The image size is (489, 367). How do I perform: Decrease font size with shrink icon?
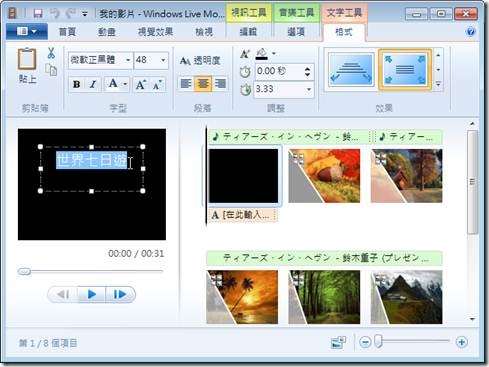click(x=157, y=85)
